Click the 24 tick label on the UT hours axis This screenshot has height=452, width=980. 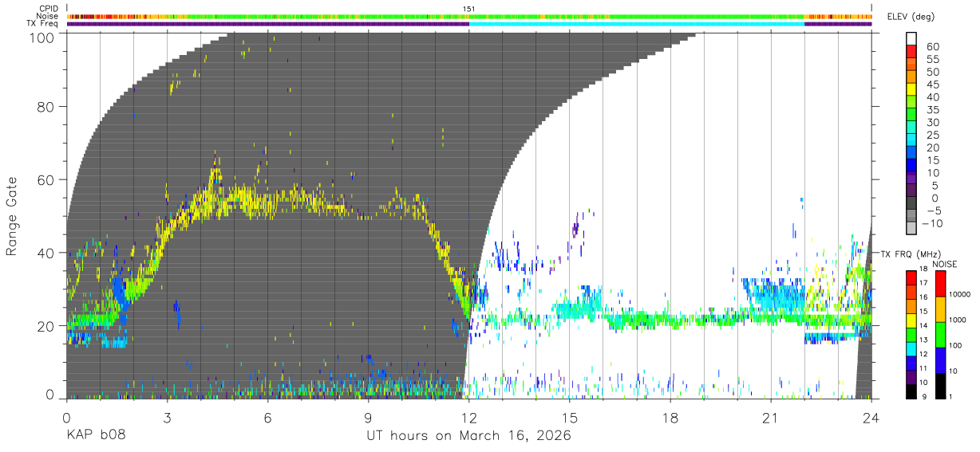pyautogui.click(x=871, y=418)
